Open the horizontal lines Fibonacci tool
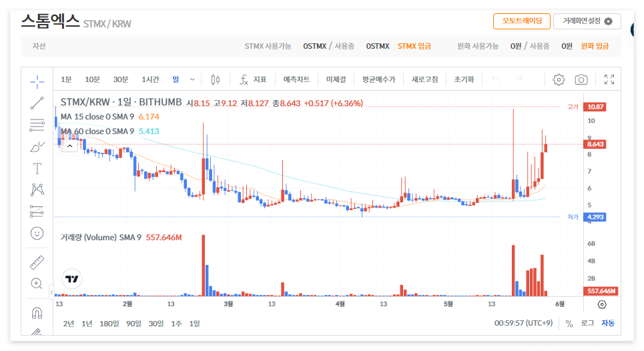The width and height of the screenshot is (644, 351). 37,125
